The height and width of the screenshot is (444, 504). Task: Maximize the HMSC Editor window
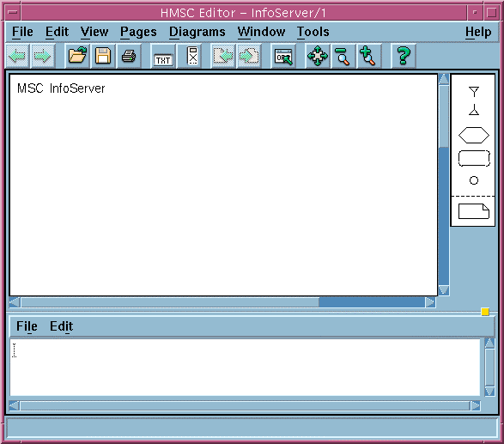[491, 12]
